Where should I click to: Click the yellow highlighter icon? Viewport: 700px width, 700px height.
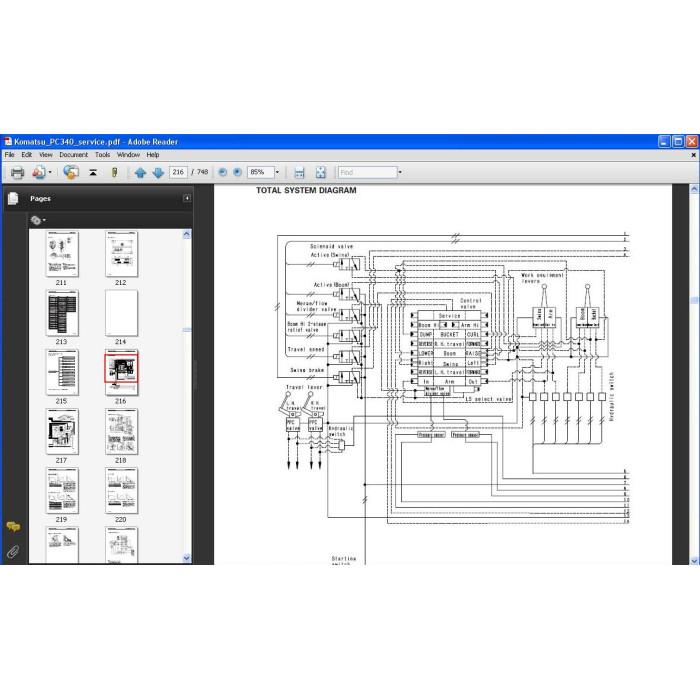point(114,172)
